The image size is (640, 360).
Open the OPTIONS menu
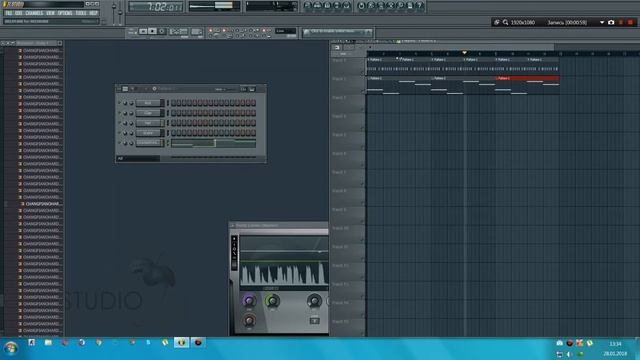point(65,13)
